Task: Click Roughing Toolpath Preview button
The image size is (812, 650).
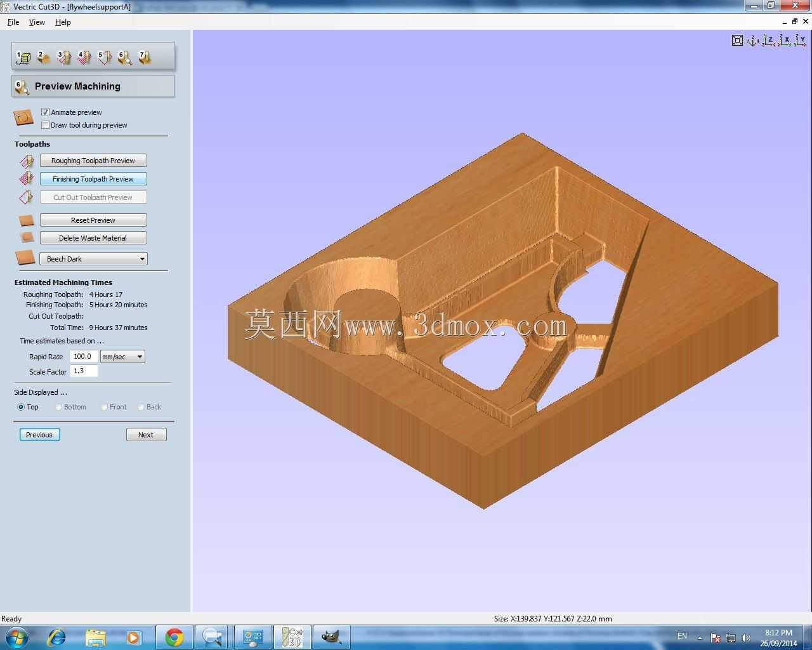Action: pos(93,161)
